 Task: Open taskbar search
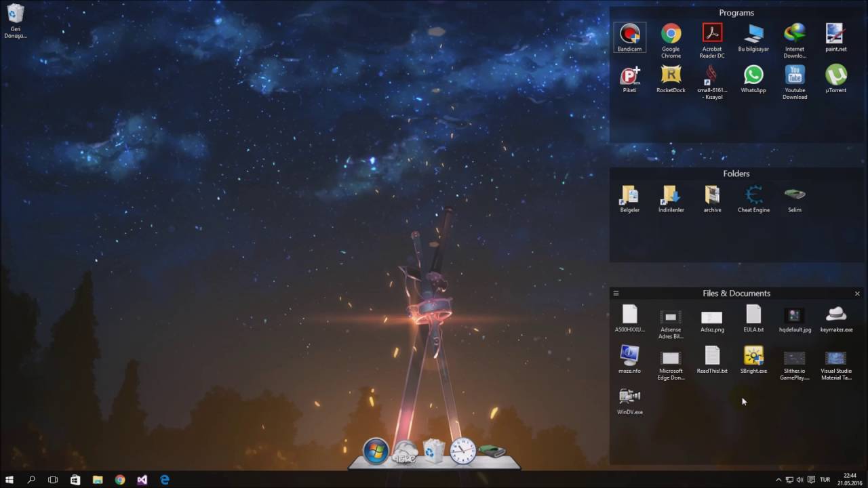[x=31, y=479]
